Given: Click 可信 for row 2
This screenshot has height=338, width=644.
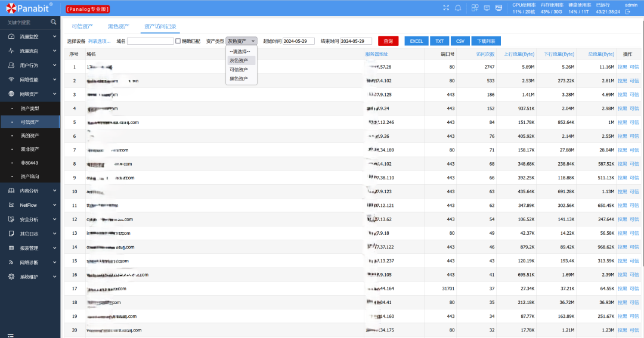Looking at the screenshot, I should coord(634,81).
